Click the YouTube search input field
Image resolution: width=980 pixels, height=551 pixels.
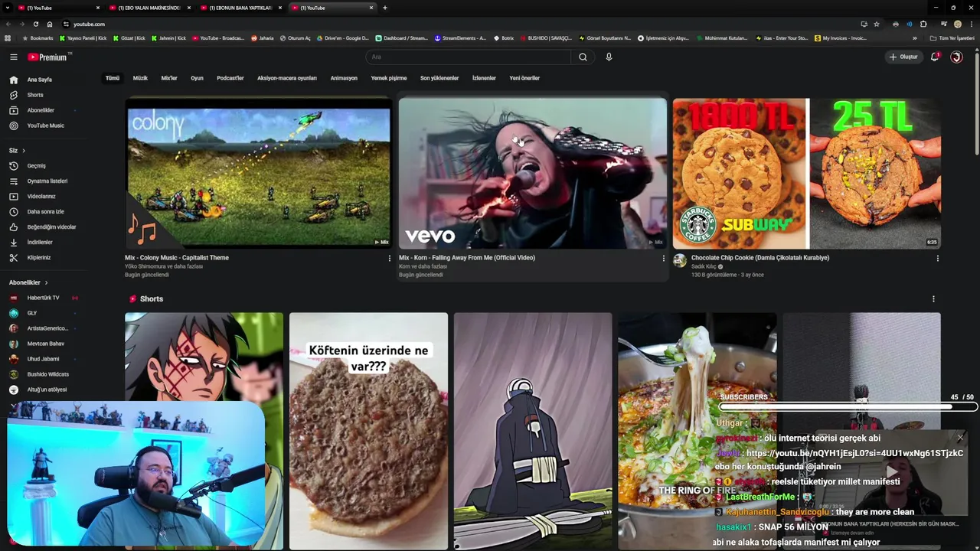(469, 57)
